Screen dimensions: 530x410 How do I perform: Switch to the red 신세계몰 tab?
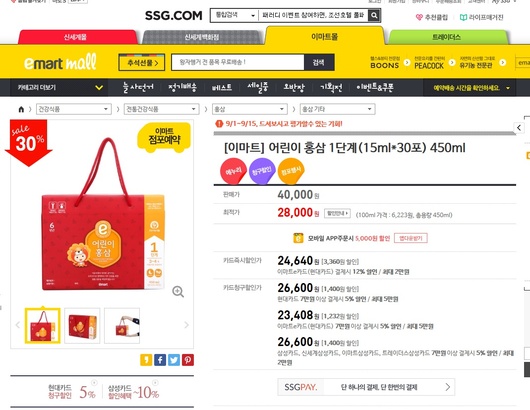(x=75, y=37)
